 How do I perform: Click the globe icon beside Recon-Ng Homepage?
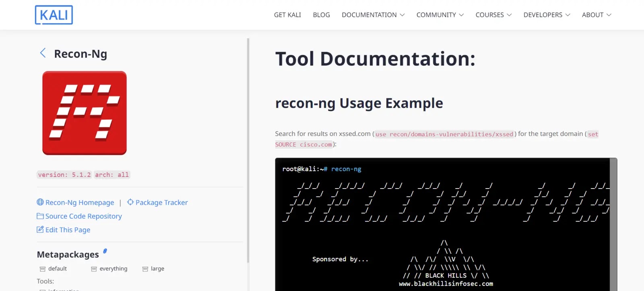pos(40,202)
